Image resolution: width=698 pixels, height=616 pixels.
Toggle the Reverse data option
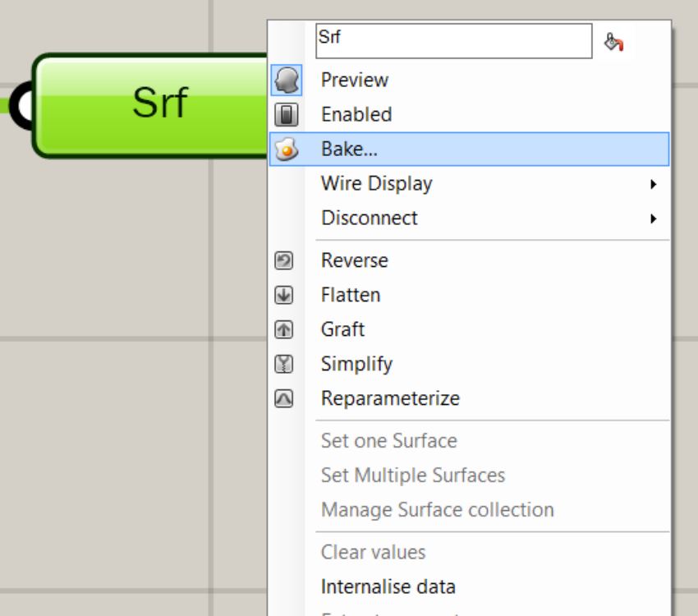[x=355, y=260]
